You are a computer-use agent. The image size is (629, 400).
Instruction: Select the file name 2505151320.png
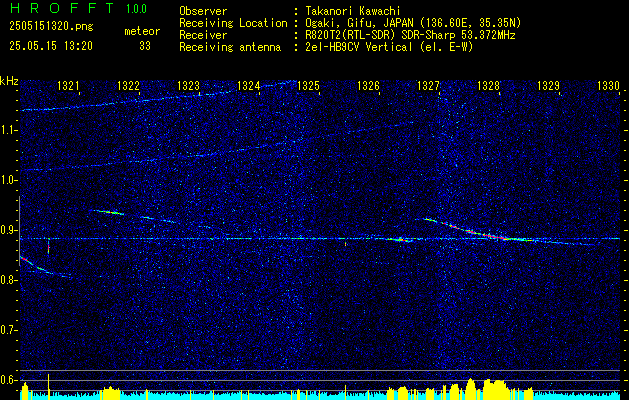tap(51, 27)
